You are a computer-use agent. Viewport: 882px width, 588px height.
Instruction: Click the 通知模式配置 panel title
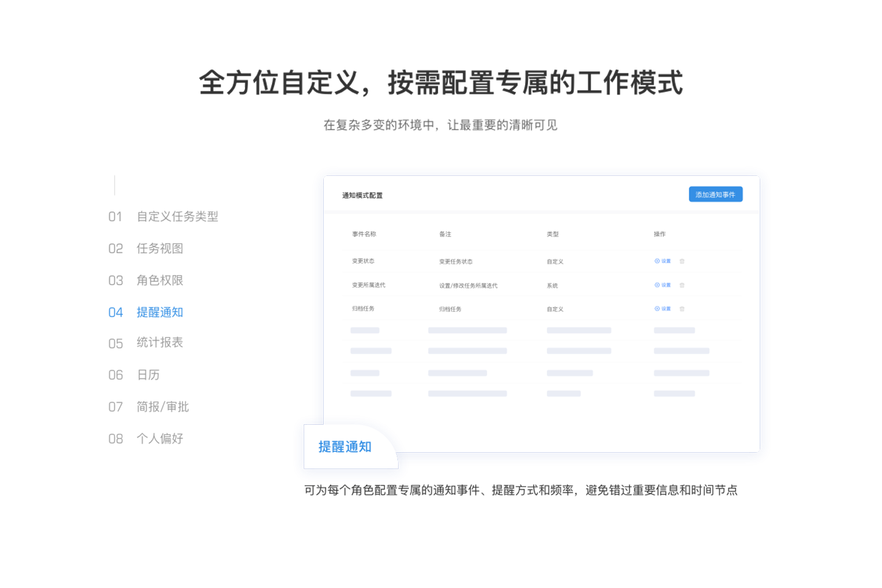click(x=362, y=196)
